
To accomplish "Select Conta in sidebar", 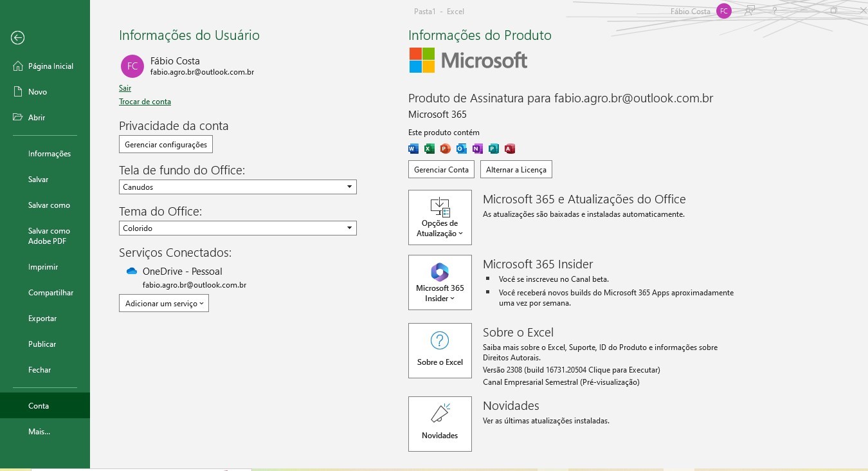I will pyautogui.click(x=45, y=406).
